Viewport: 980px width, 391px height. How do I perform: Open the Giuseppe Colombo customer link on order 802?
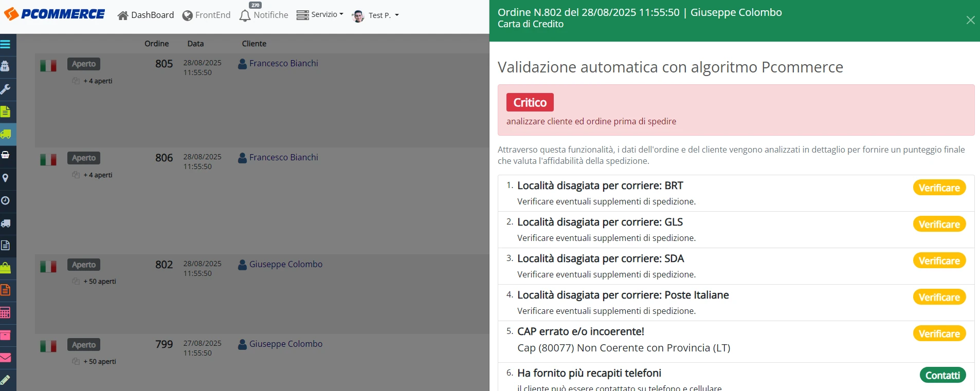tap(286, 264)
